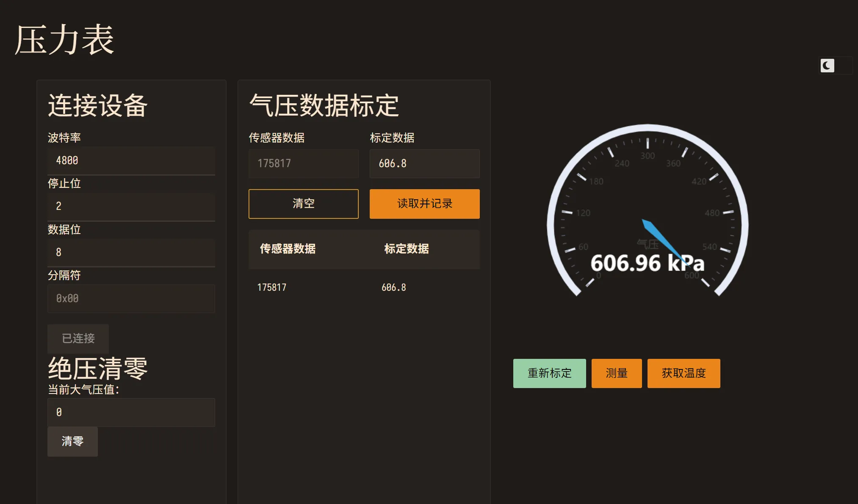Click the 清空 button to clear calibration data
The image size is (858, 504).
[303, 204]
